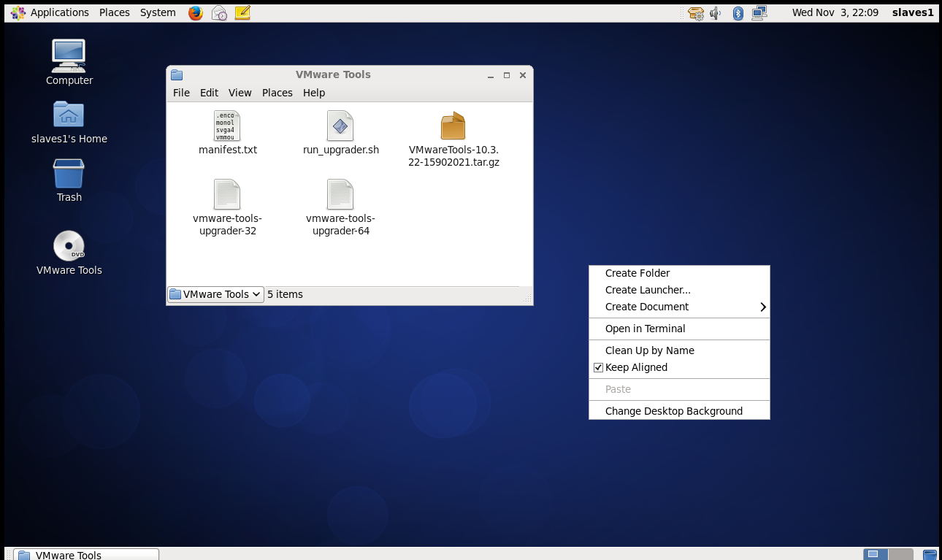
Task: Open the Places menu in file manager
Action: tap(277, 93)
